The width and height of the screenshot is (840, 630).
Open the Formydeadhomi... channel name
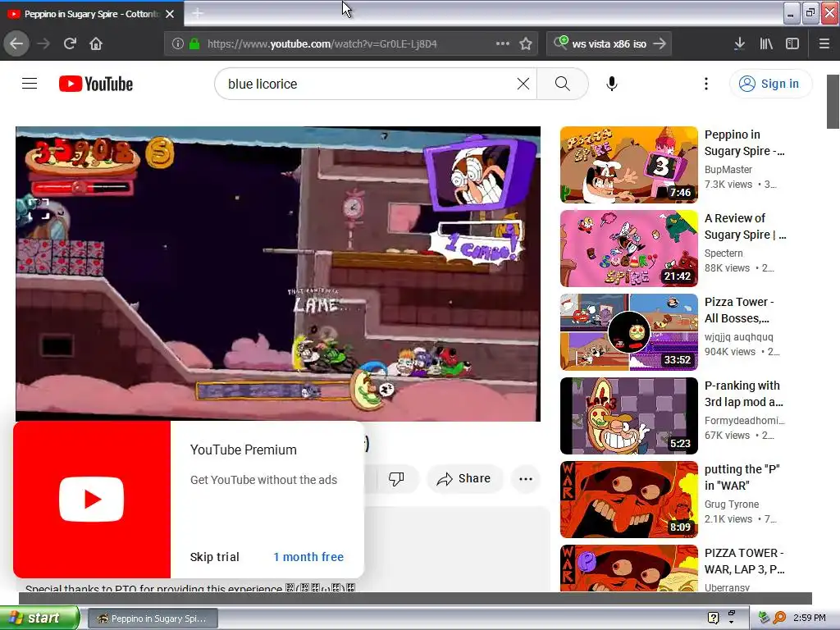tap(745, 421)
